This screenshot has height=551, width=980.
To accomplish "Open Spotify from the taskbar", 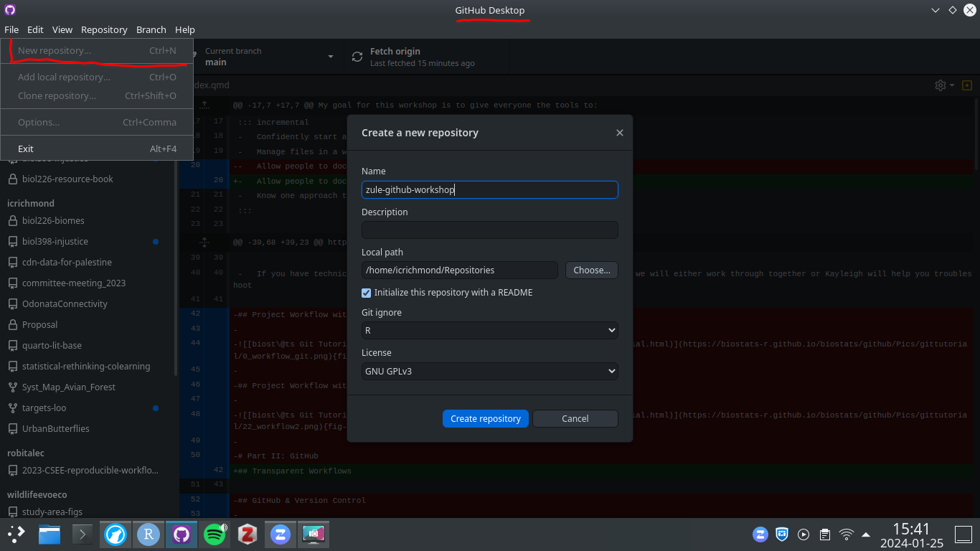I will click(x=214, y=534).
